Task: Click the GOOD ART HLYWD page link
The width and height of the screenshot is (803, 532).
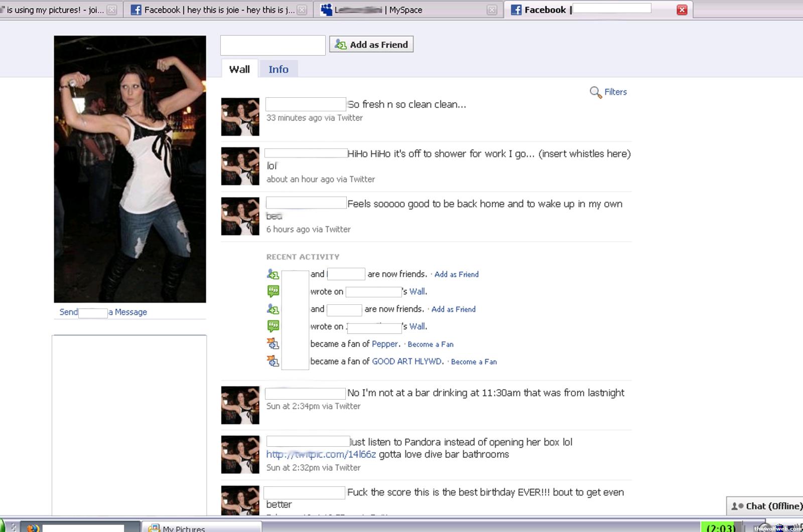Action: (407, 361)
